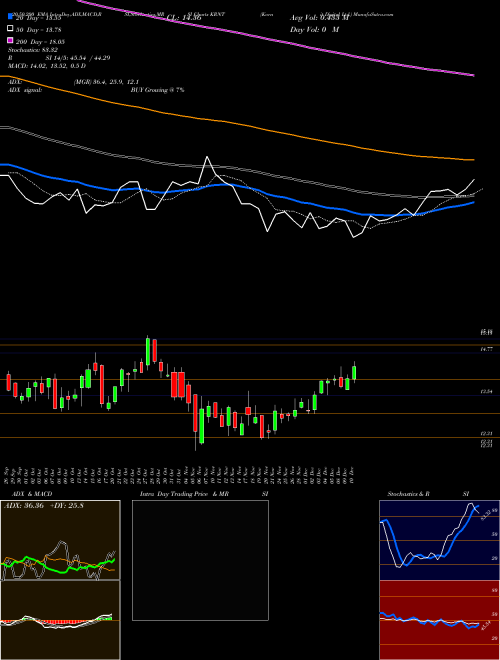Click the magenta 200 Day legend swatch
This screenshot has height=660, width=500.
pos(10,41)
